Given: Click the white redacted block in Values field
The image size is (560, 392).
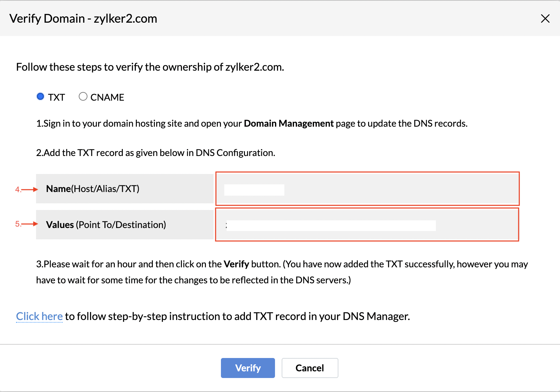Looking at the screenshot, I should (x=331, y=226).
